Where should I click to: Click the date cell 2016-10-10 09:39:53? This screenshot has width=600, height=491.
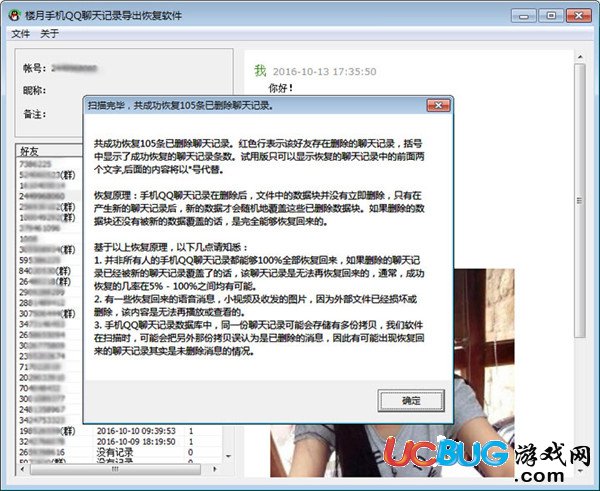click(136, 431)
